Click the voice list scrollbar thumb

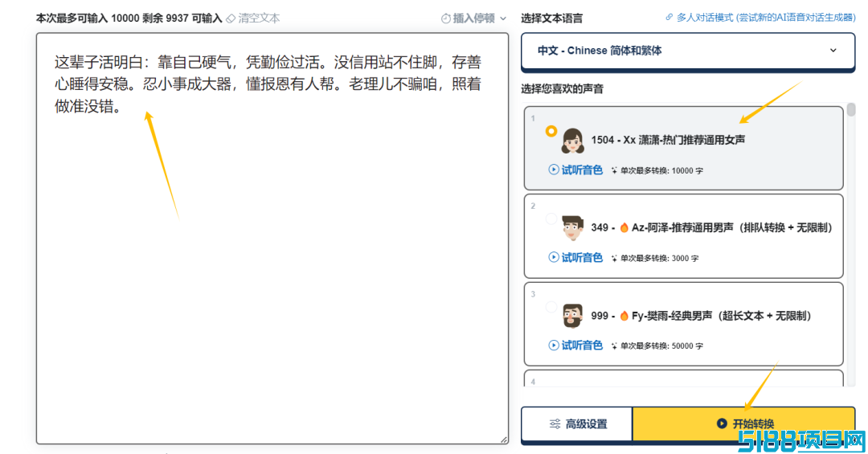click(x=851, y=109)
